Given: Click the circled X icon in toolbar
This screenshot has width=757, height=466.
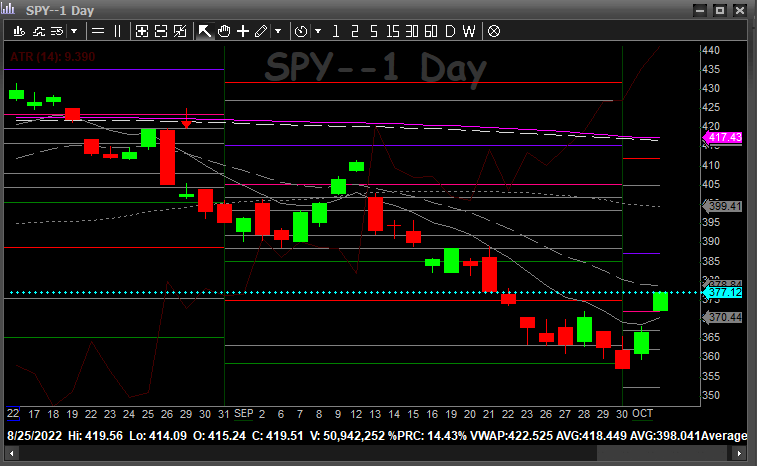Looking at the screenshot, I should 493,31.
